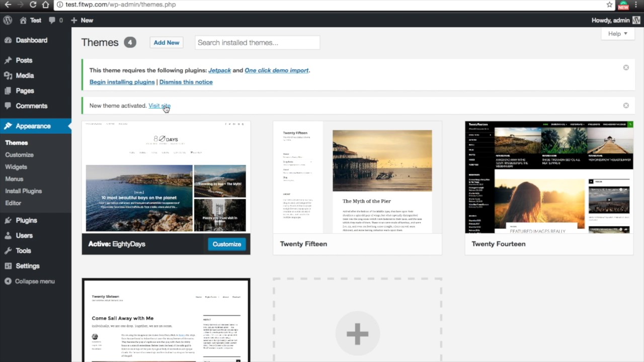This screenshot has width=644, height=362.
Task: Open the Customize submenu item
Action: pyautogui.click(x=19, y=155)
